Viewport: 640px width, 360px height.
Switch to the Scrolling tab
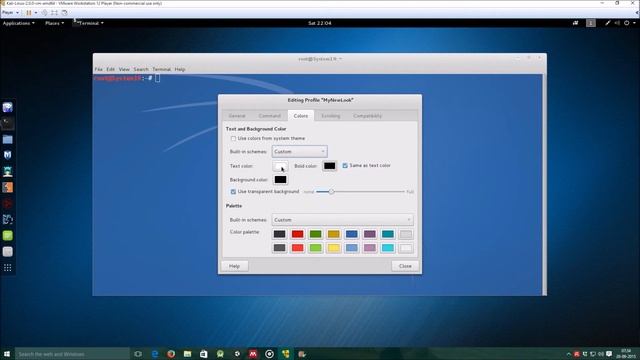pos(331,116)
